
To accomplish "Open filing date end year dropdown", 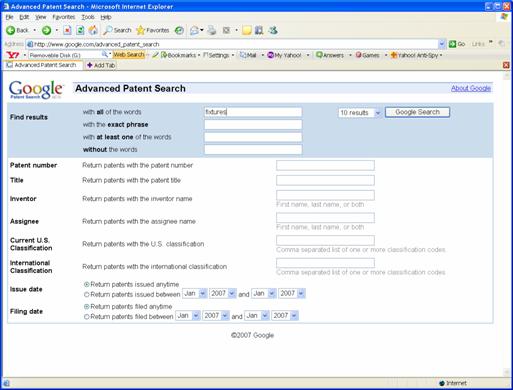I will 285,316.
